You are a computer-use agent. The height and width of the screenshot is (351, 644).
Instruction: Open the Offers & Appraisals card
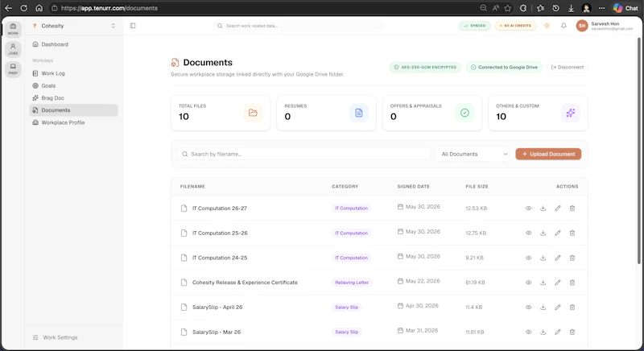tap(432, 113)
